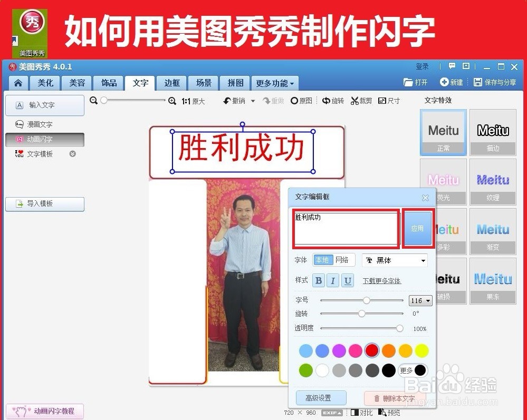This screenshot has height=420, width=527.
Task: Click the text input box containing 胜利成功
Action: click(x=346, y=229)
